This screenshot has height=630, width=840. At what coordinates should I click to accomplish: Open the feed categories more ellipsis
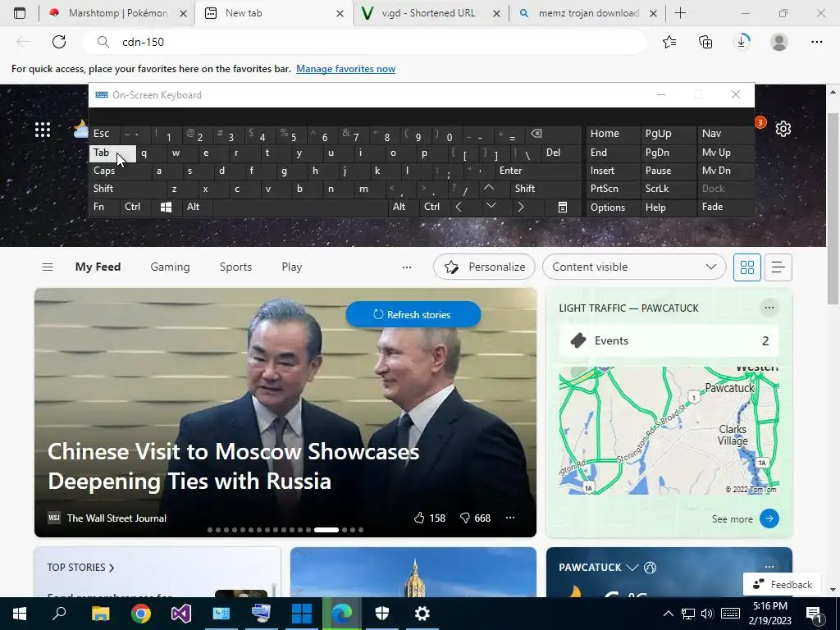click(x=407, y=267)
